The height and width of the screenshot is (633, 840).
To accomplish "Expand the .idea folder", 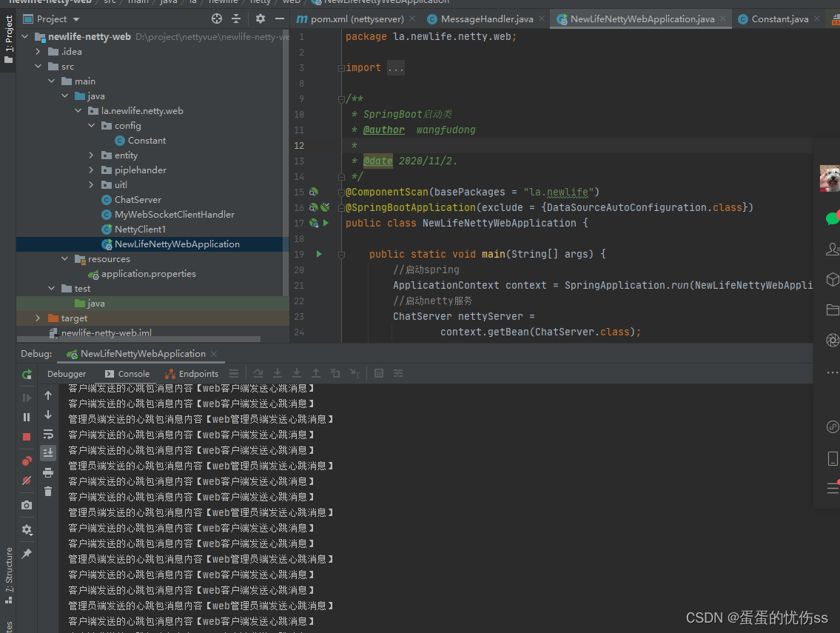I will tap(38, 52).
